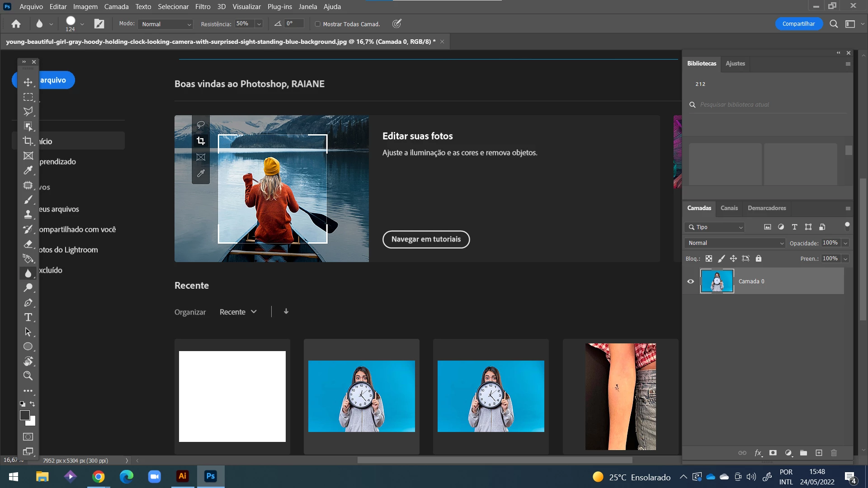This screenshot has height=488, width=868.
Task: Create a new layer icon
Action: tap(819, 453)
